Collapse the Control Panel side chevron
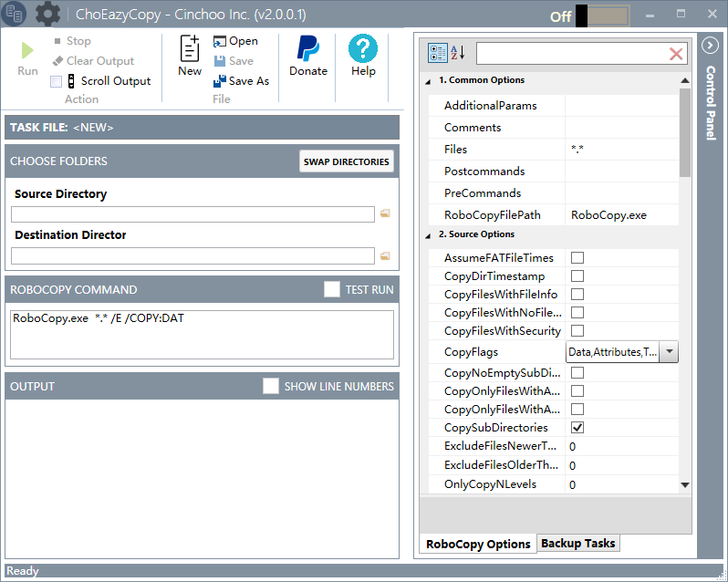 710,46
